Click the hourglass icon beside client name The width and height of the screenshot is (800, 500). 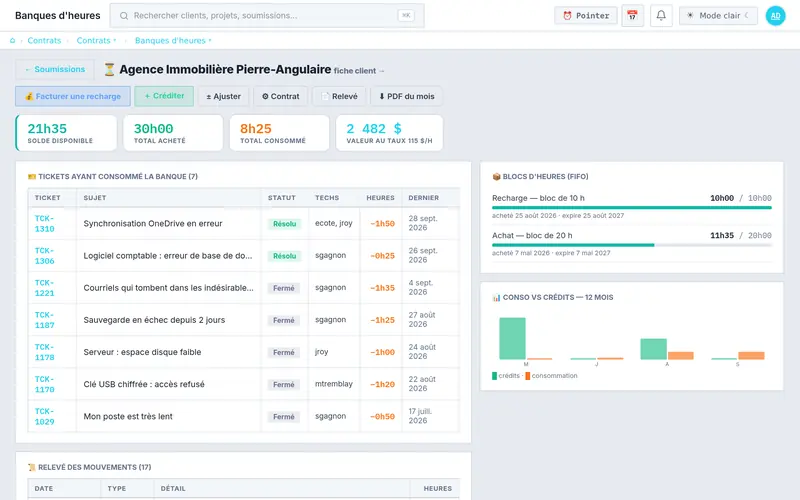(x=109, y=69)
